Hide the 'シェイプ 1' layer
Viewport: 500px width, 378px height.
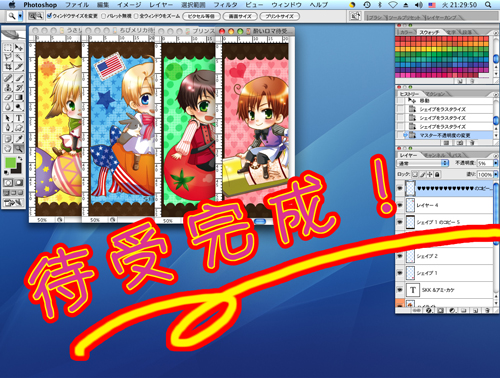pyautogui.click(x=400, y=273)
